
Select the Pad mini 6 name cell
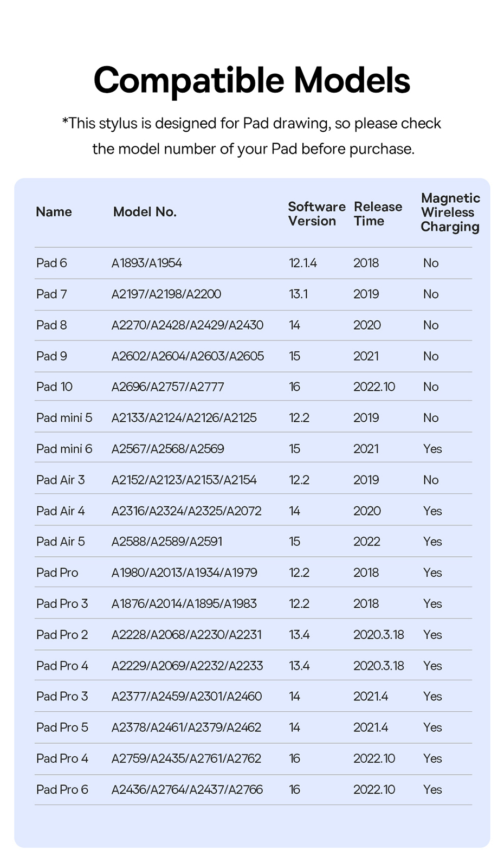coord(64,449)
